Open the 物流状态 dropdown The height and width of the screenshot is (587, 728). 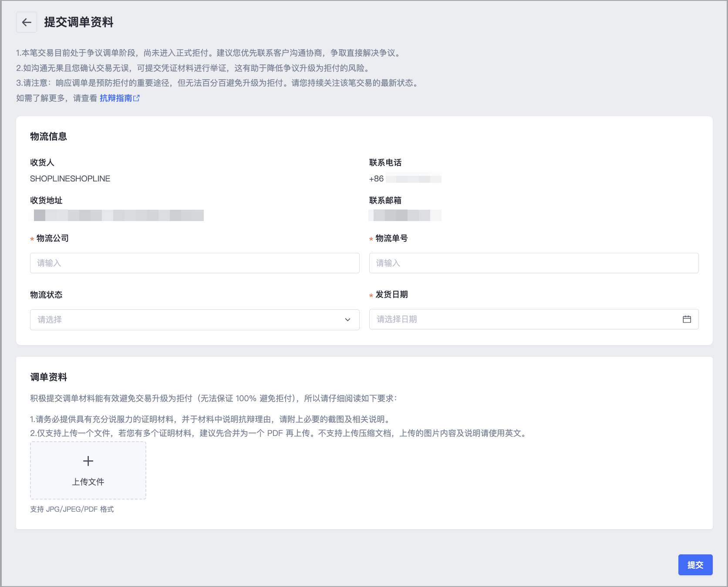click(x=195, y=320)
